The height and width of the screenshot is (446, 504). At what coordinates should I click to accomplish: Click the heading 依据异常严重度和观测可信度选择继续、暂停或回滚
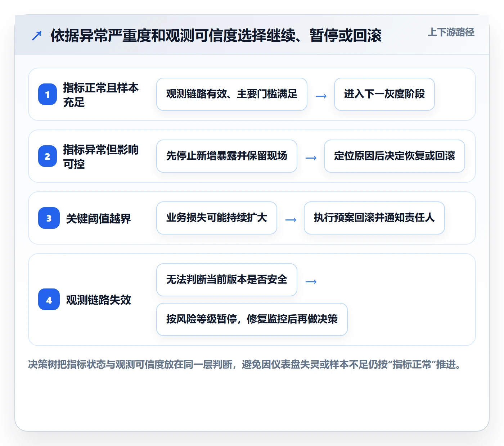point(216,36)
